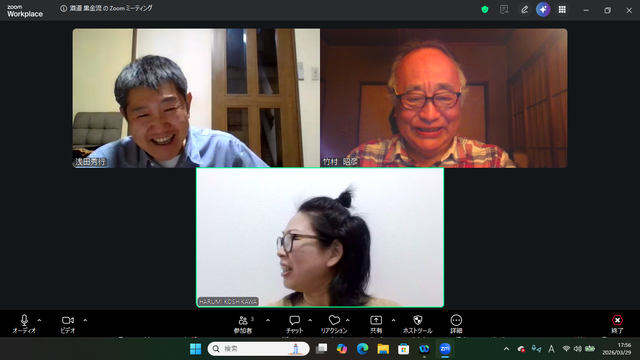
Task: Open Copilot from taskbar
Action: (x=342, y=349)
